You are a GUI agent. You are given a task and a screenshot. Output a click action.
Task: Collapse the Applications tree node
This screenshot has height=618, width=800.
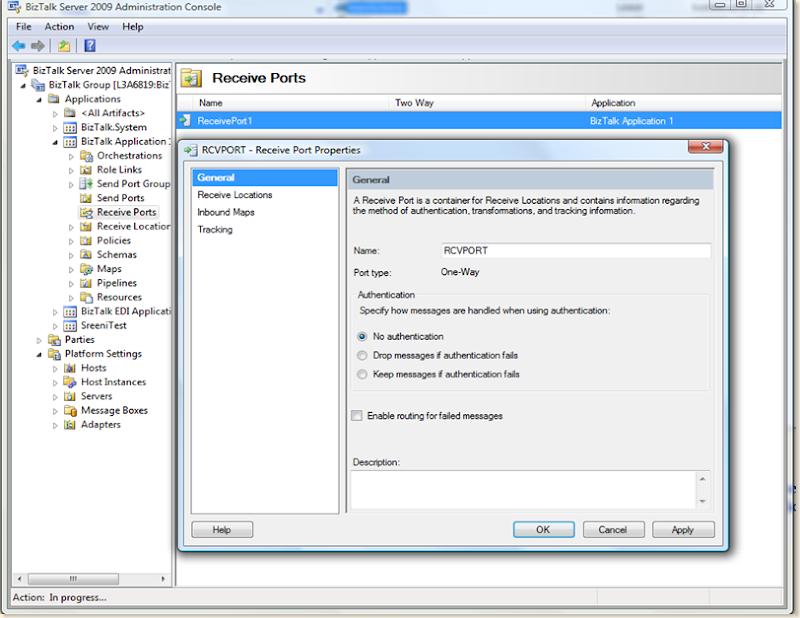(39, 100)
